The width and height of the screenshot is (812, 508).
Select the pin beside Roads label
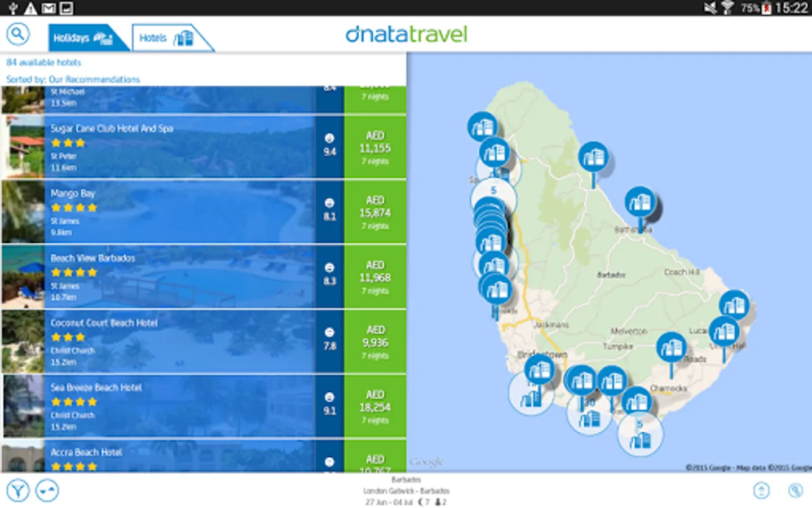pyautogui.click(x=671, y=348)
